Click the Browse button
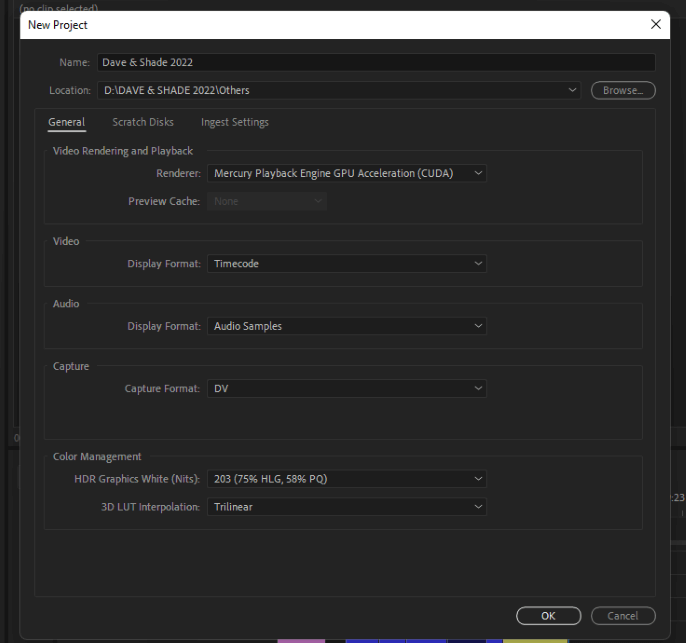 pos(623,90)
